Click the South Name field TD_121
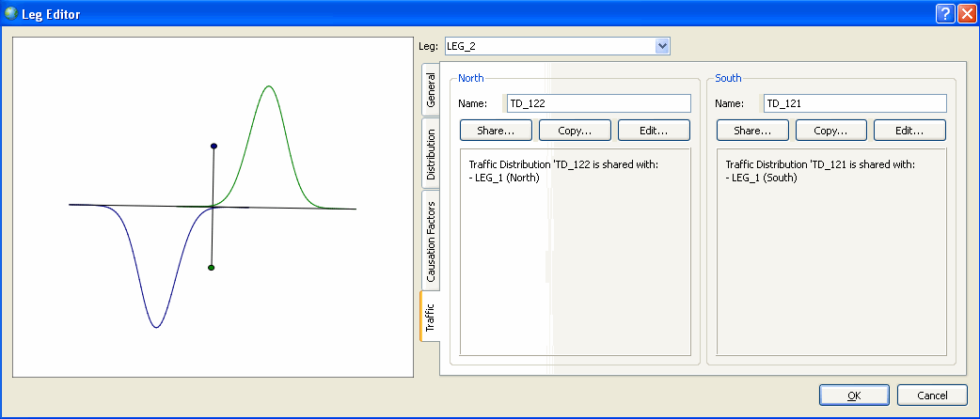The width and height of the screenshot is (980, 419). click(x=854, y=103)
